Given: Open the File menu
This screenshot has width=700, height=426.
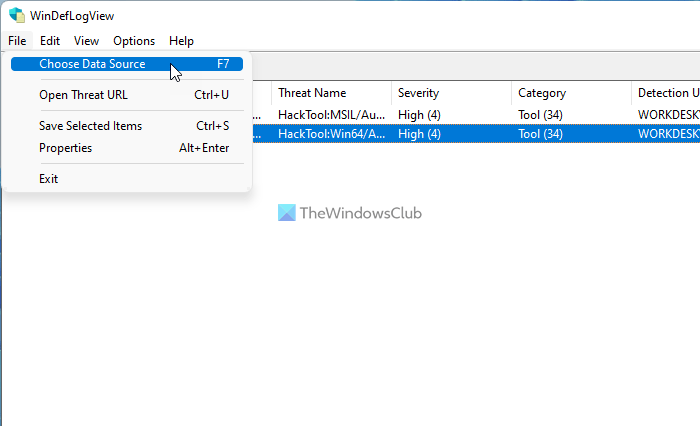Looking at the screenshot, I should [x=17, y=41].
